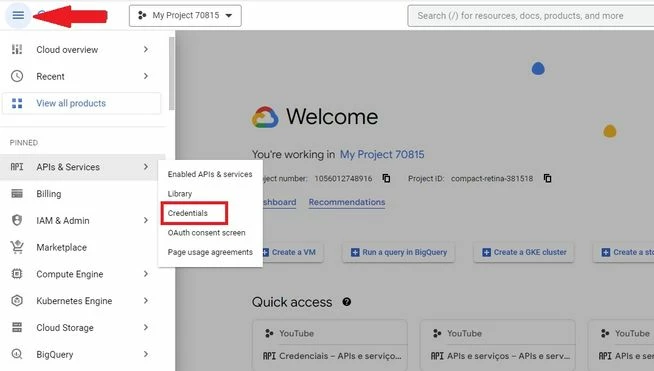Image resolution: width=654 pixels, height=371 pixels.
Task: Open the My Project 70815 project dropdown
Action: pos(185,16)
